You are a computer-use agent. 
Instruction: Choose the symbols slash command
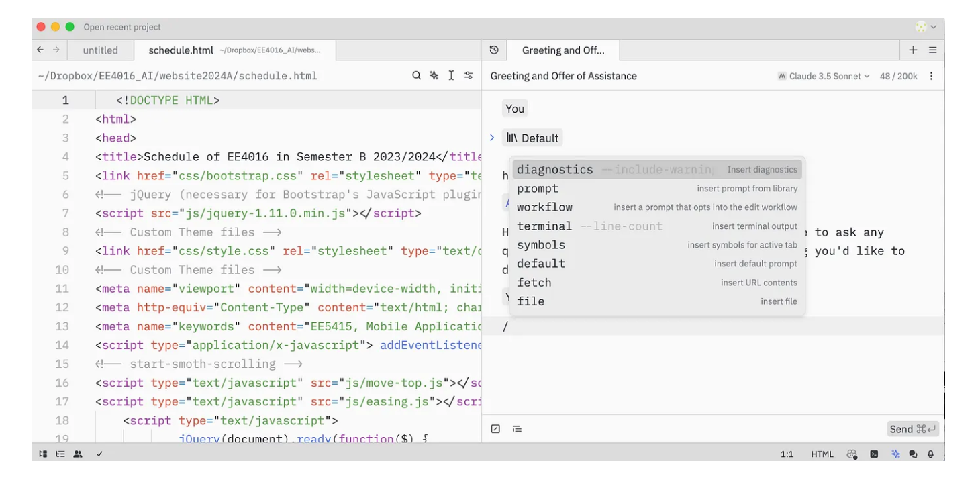click(x=657, y=245)
